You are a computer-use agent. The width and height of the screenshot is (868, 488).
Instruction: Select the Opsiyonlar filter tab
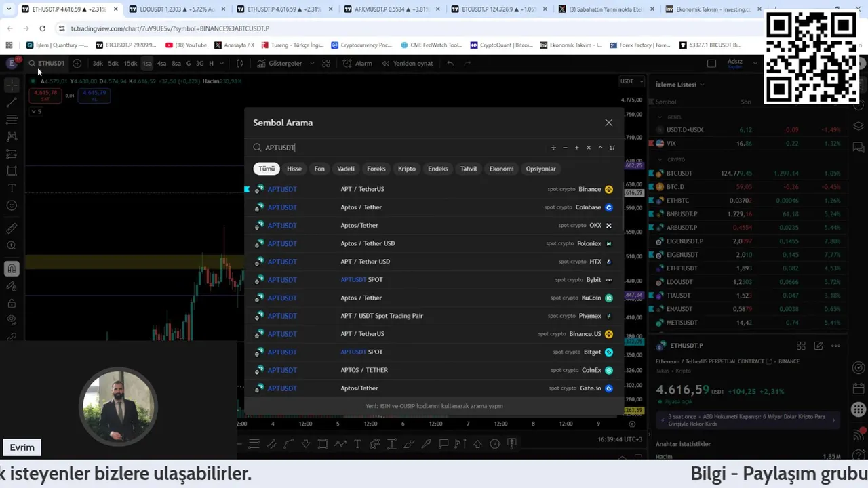point(541,169)
